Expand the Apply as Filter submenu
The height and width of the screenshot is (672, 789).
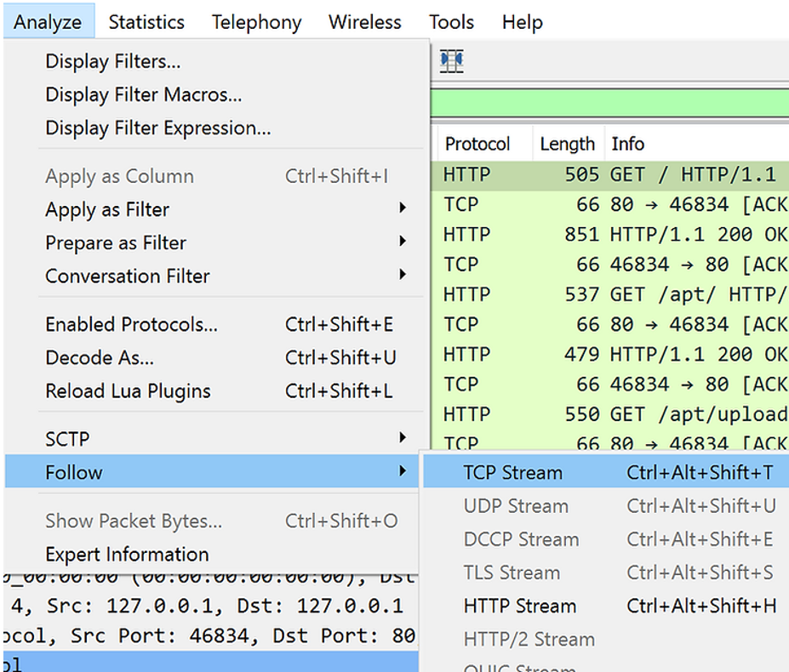(x=107, y=209)
